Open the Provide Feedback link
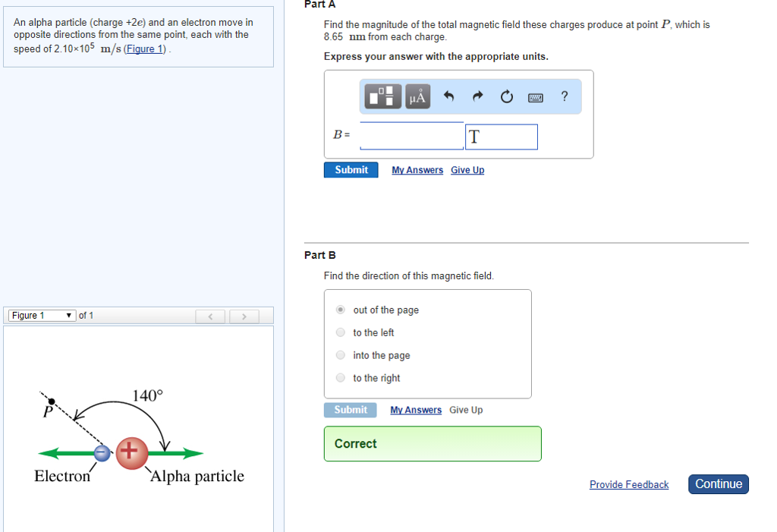This screenshot has width=777, height=532. click(629, 484)
